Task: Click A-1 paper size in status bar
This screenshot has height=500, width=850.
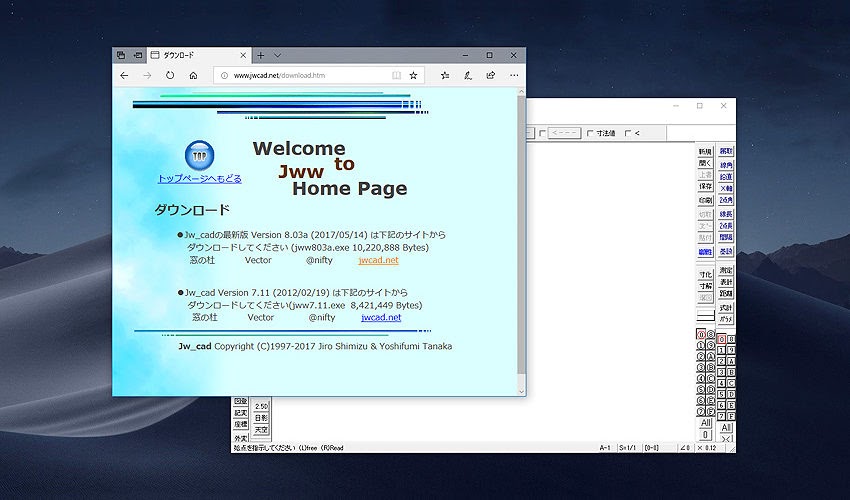Action: tap(605, 448)
